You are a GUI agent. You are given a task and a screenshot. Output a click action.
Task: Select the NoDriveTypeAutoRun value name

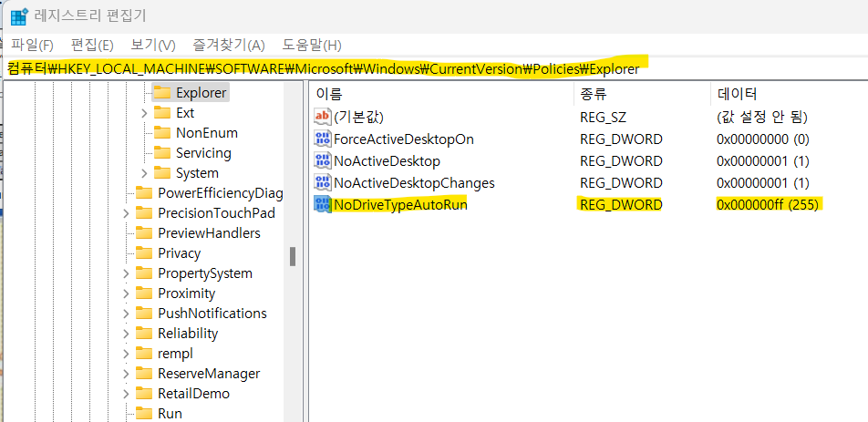(x=400, y=205)
